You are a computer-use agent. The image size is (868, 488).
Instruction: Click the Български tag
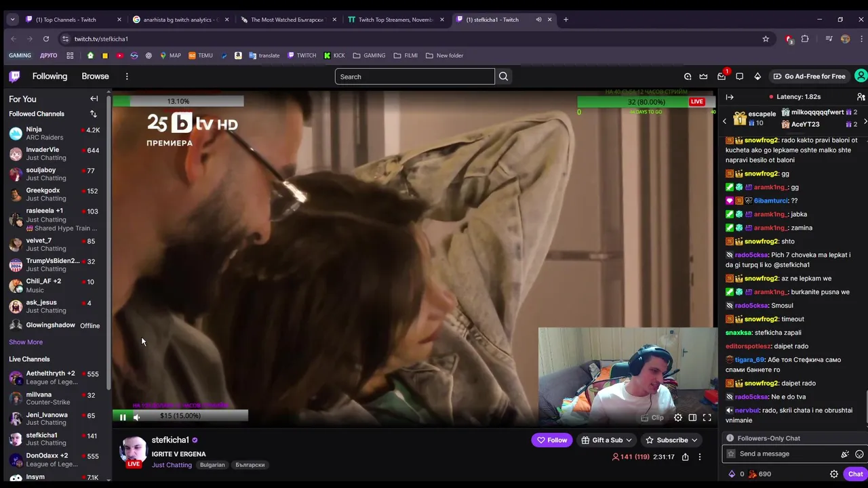[250, 465]
